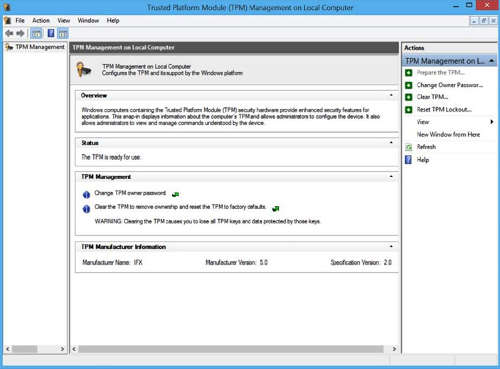The height and width of the screenshot is (369, 500).
Task: Click the 'Manufacturer Version: 5.0' text
Action: click(x=237, y=262)
